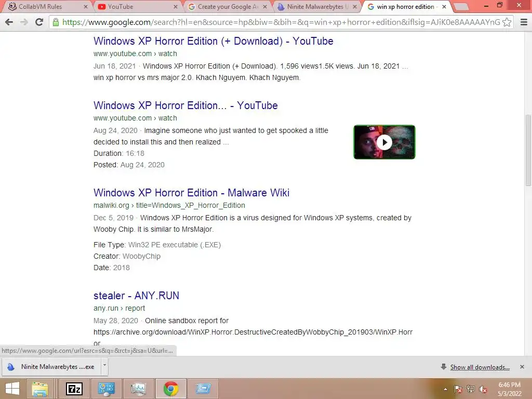This screenshot has height=399, width=532.
Task: Select the win xp horror edition tab
Action: pyautogui.click(x=405, y=6)
